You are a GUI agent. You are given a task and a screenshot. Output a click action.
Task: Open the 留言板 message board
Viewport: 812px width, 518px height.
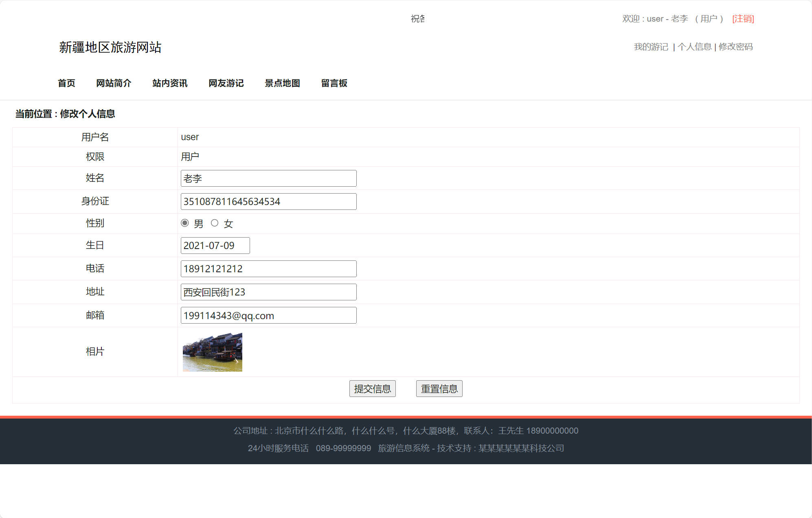pyautogui.click(x=334, y=83)
